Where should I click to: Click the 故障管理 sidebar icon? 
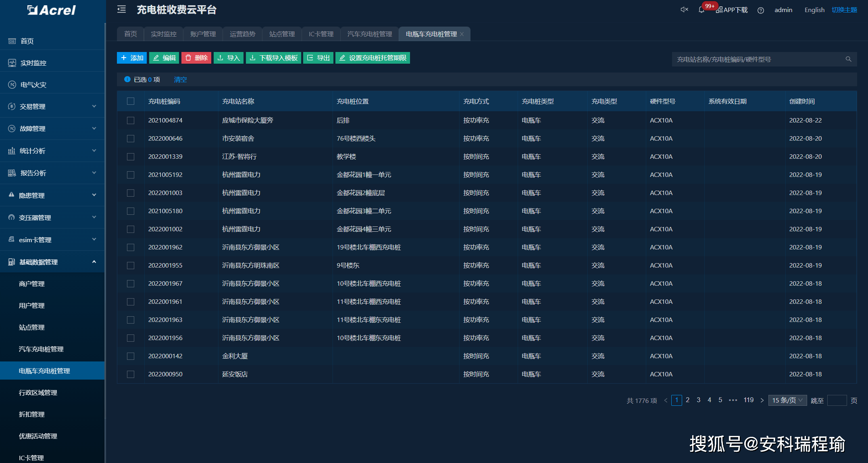tap(12, 129)
